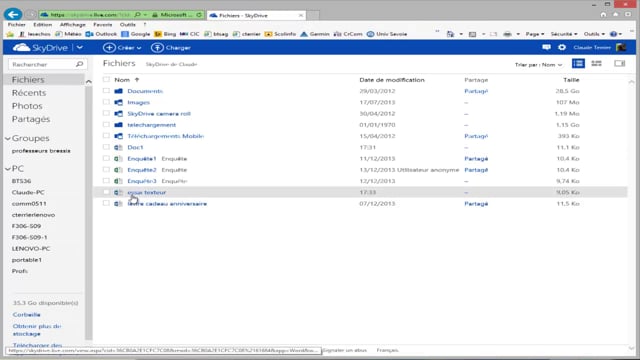Image resolution: width=640 pixels, height=360 pixels.
Task: Click the SkyDrive camera roll folder icon
Action: [x=118, y=113]
